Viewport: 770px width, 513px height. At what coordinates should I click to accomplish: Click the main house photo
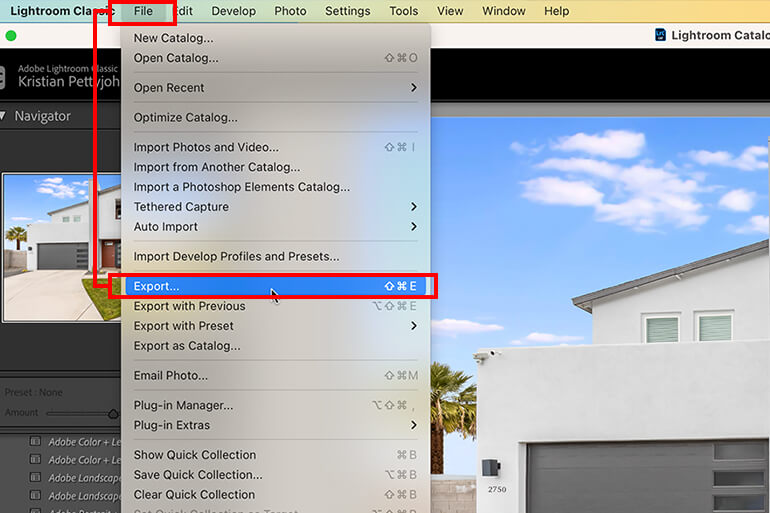[x=600, y=315]
